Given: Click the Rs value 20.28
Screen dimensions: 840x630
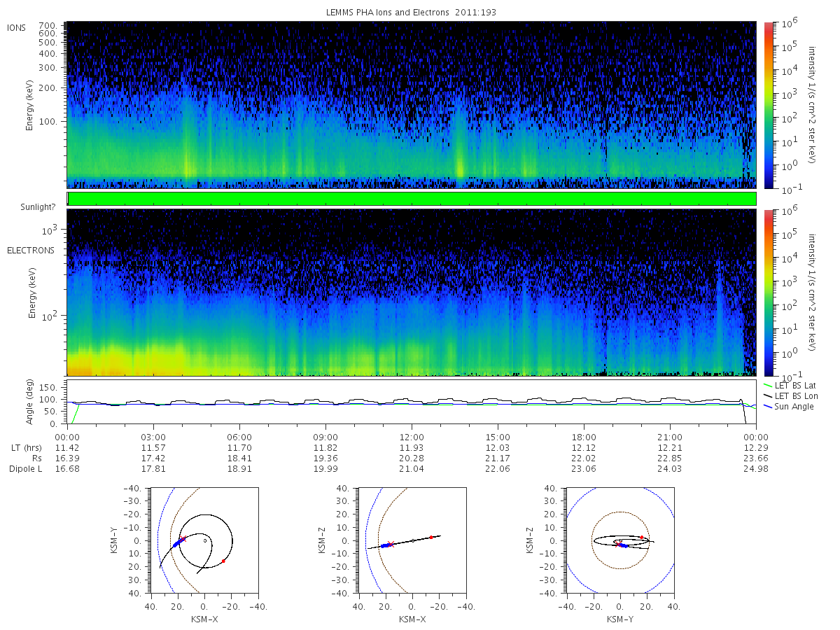Looking at the screenshot, I should (x=412, y=458).
